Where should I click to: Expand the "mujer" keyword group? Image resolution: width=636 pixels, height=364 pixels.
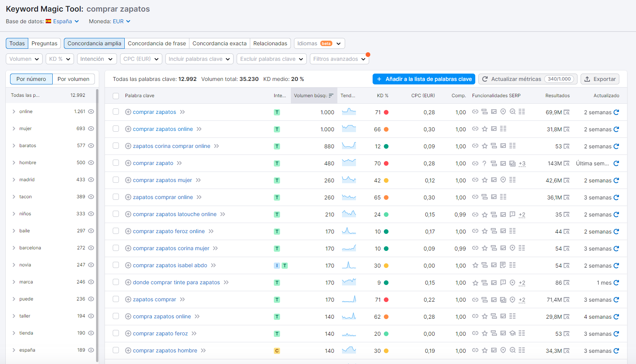point(15,128)
